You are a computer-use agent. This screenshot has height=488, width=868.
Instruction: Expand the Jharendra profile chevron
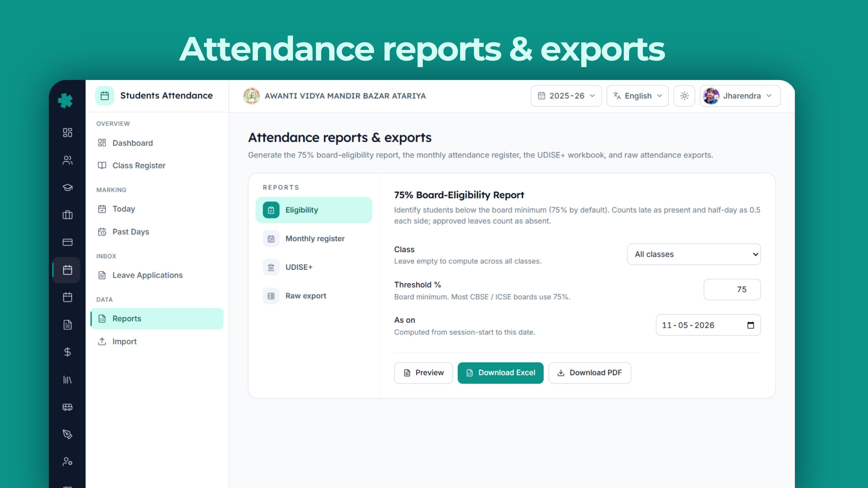click(769, 96)
